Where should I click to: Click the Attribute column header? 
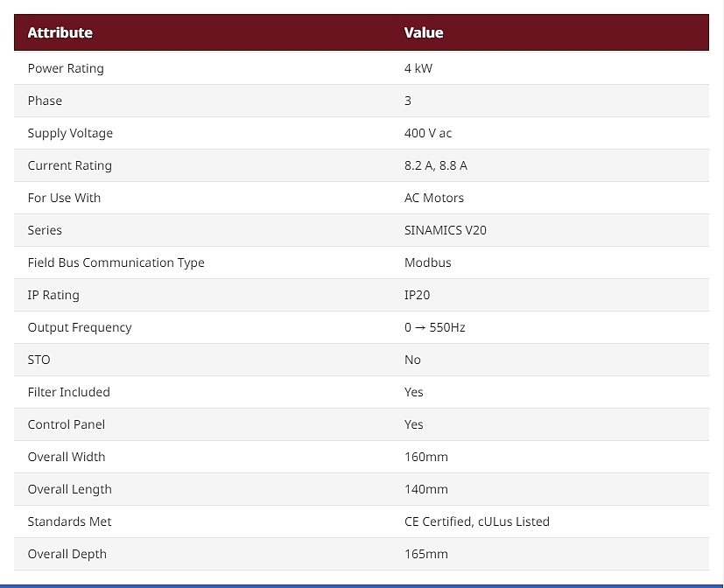[x=60, y=32]
